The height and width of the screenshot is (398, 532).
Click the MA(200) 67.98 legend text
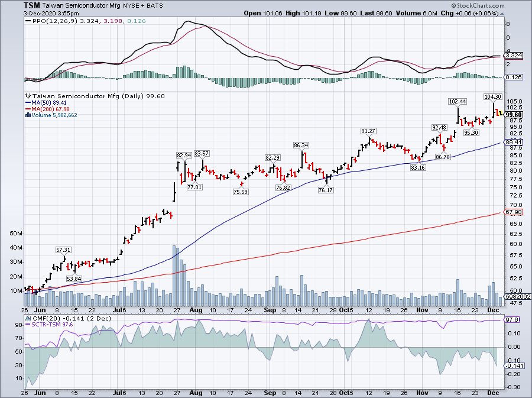(51, 109)
